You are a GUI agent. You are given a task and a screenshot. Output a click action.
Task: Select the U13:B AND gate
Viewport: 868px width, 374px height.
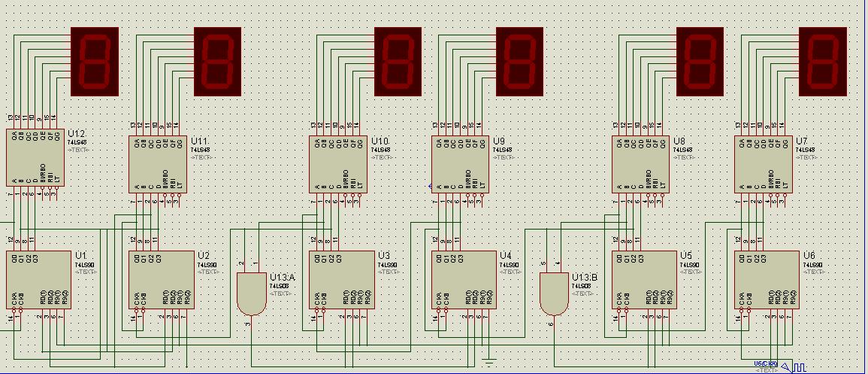[x=554, y=293]
